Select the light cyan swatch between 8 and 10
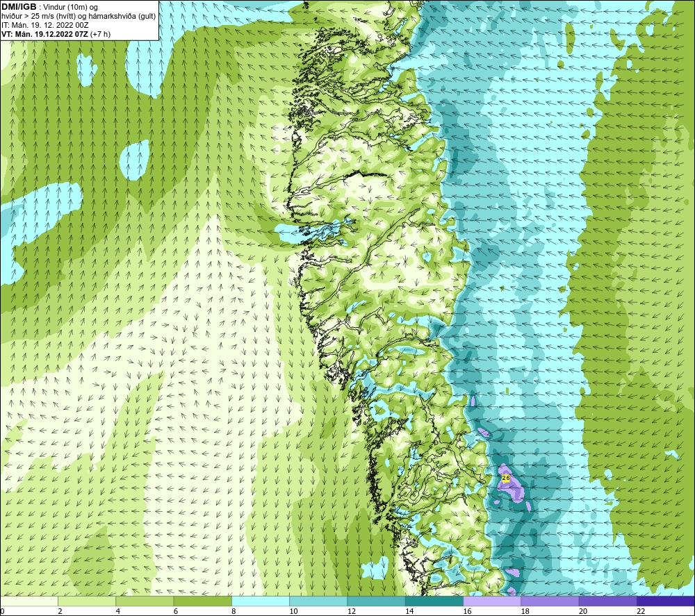This screenshot has height=616, width=695. (261, 601)
